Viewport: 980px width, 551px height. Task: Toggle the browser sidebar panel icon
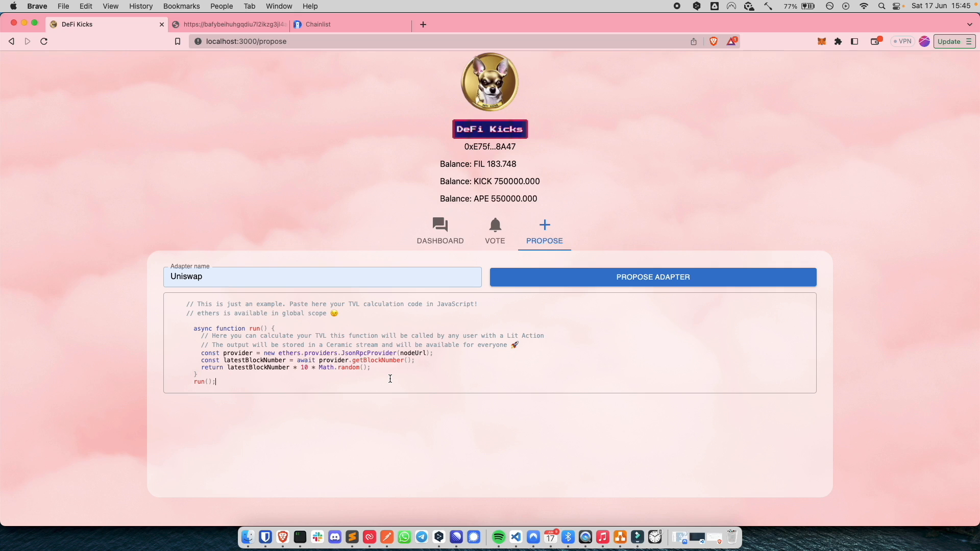coord(854,41)
